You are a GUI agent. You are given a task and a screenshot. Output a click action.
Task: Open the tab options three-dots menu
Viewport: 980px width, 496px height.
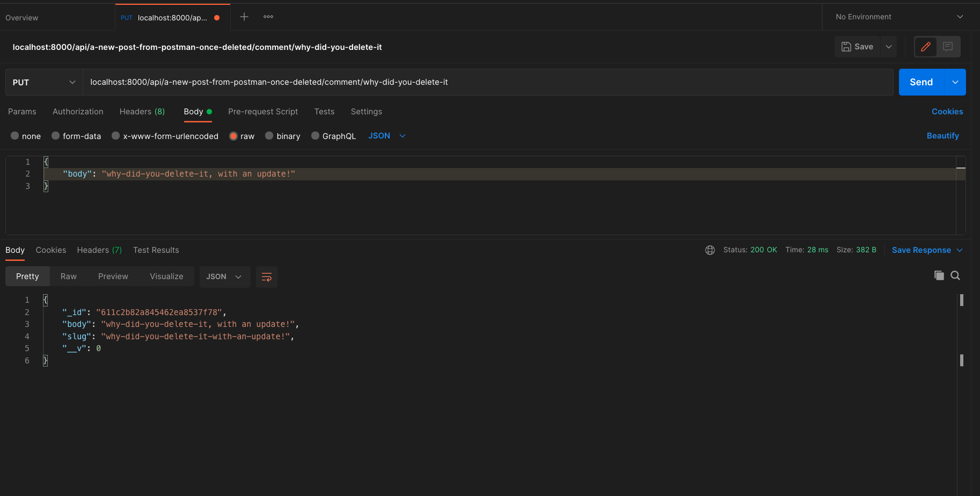pos(268,17)
